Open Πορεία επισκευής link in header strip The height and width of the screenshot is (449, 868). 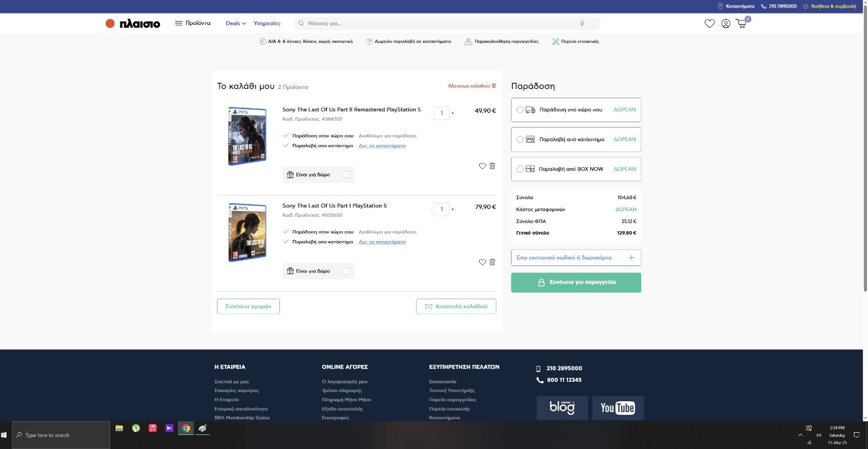click(576, 41)
